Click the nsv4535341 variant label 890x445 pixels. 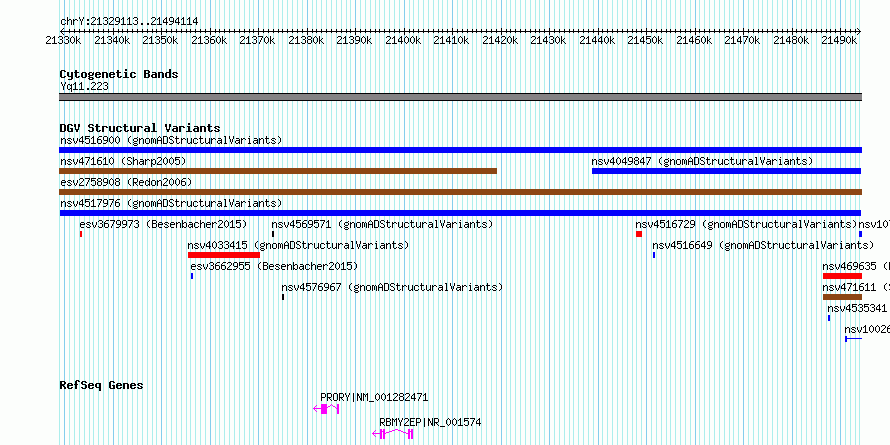857,308
